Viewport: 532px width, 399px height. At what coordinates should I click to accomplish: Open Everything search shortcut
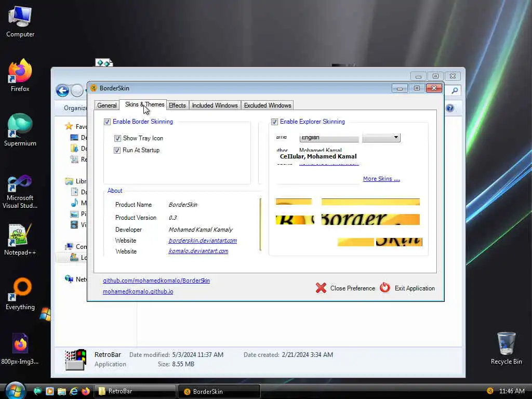coord(20,294)
